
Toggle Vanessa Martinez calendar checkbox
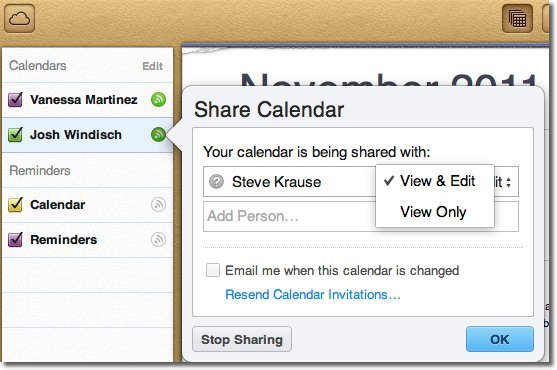click(x=15, y=99)
